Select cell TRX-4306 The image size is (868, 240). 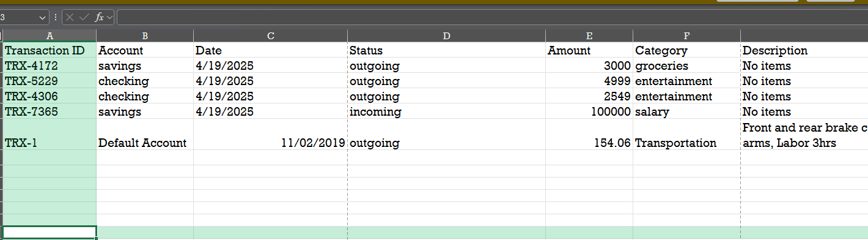[50, 96]
